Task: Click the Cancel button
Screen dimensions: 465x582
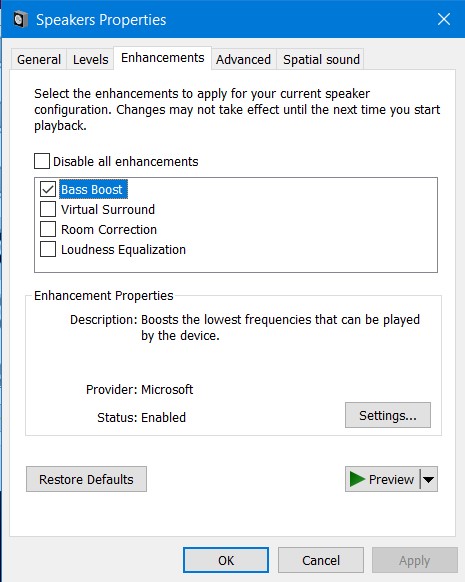Action: point(321,560)
